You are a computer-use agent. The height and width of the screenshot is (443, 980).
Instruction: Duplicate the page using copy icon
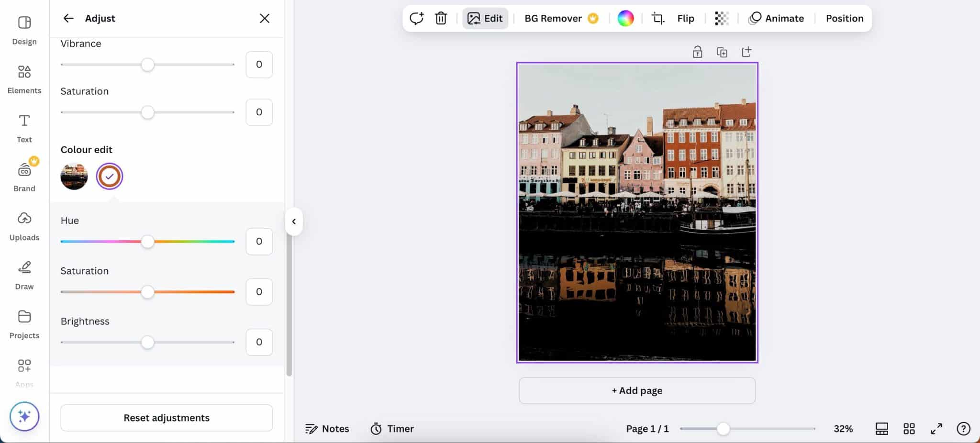(722, 52)
